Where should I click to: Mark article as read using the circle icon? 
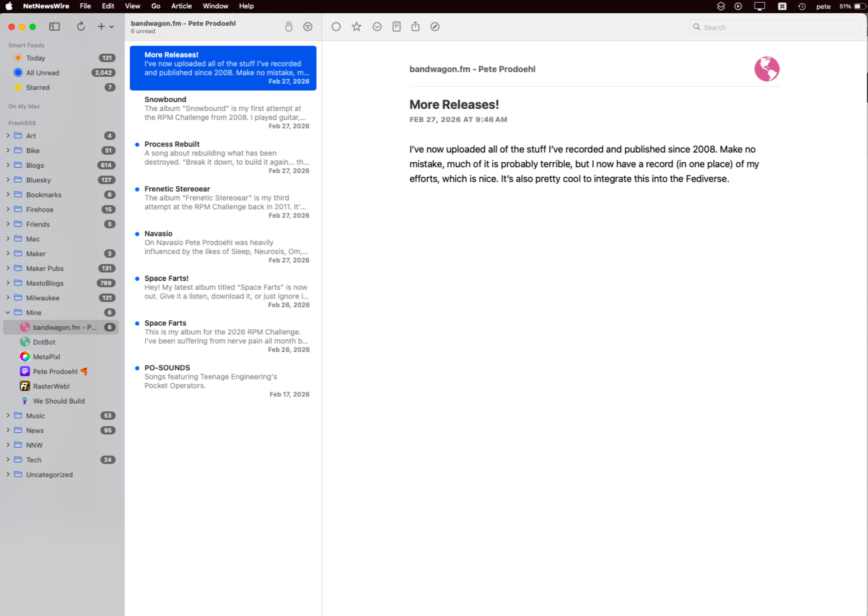(336, 26)
